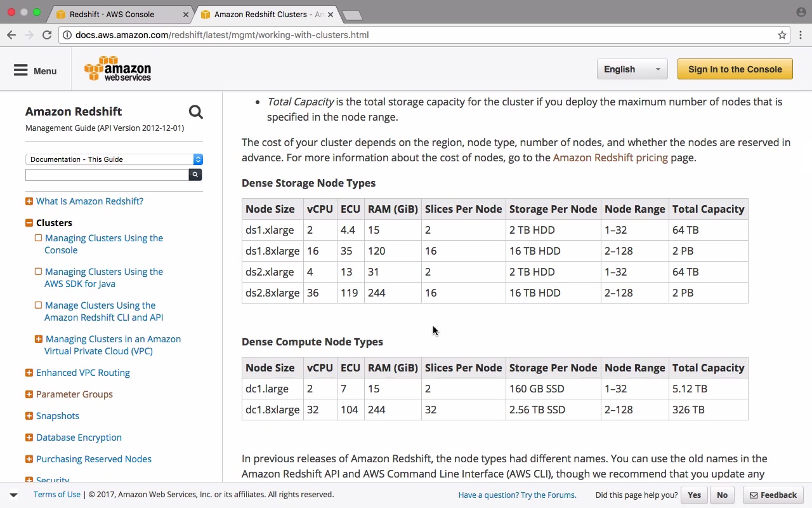
Task: Expand the Database Encryption node
Action: (29, 438)
